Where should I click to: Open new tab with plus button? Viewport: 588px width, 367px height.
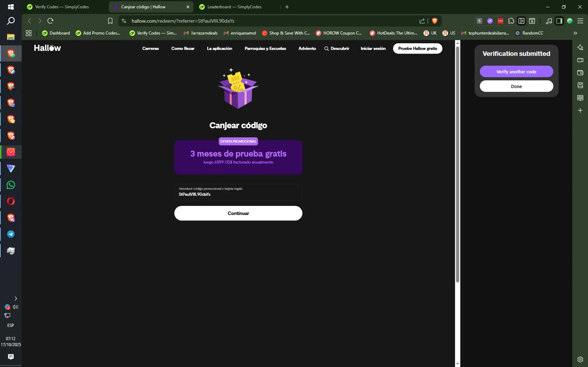(x=287, y=7)
